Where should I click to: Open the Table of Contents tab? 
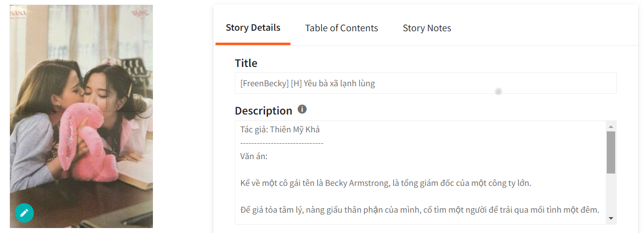coord(341,28)
